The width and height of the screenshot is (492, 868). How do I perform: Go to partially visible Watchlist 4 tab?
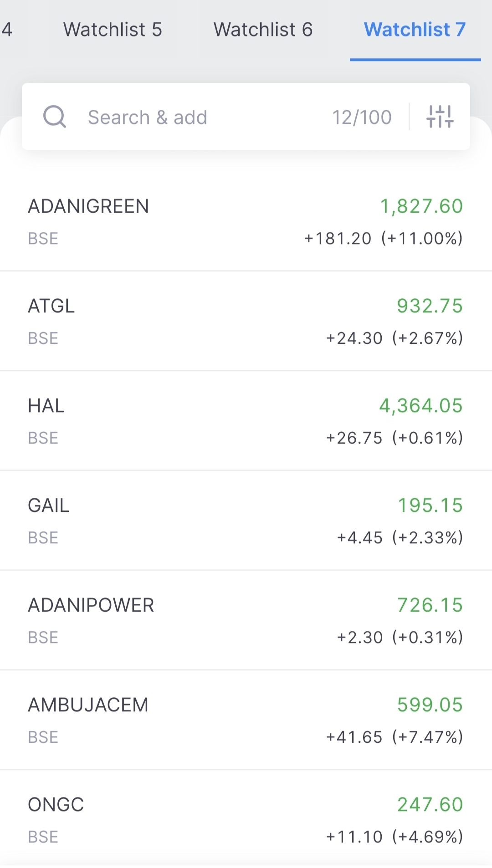tap(7, 30)
